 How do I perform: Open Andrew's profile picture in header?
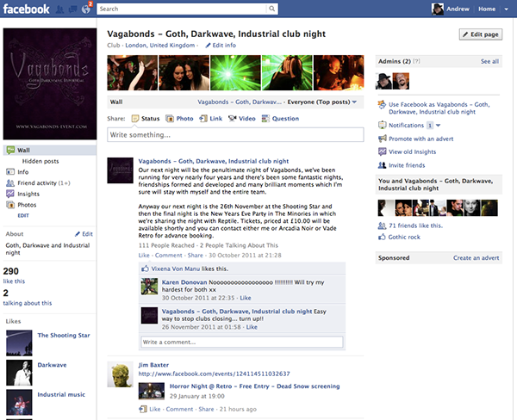pos(438,9)
